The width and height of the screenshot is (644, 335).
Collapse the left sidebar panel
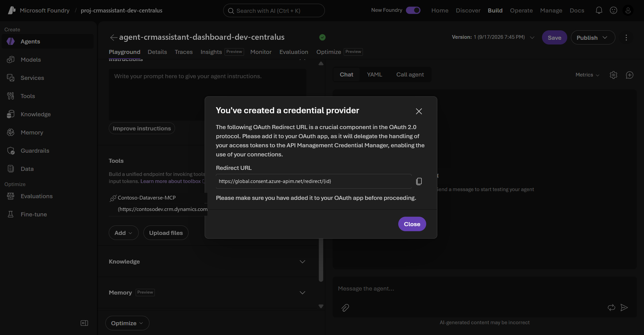84,323
